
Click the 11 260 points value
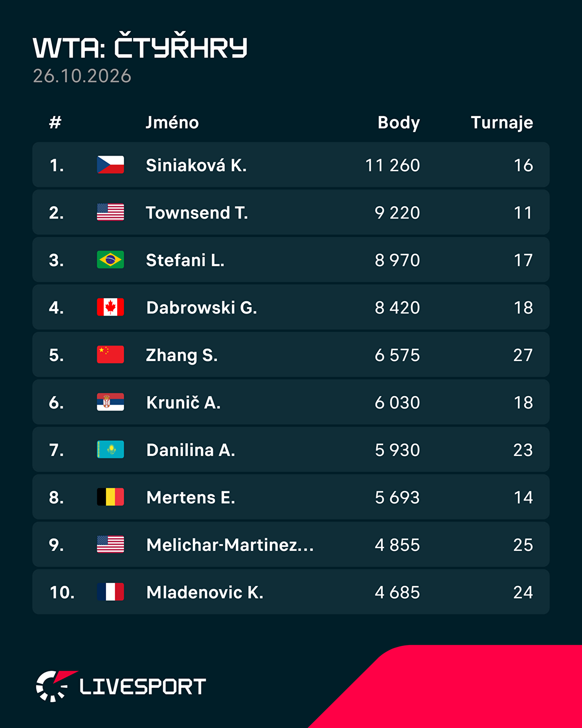[393, 165]
